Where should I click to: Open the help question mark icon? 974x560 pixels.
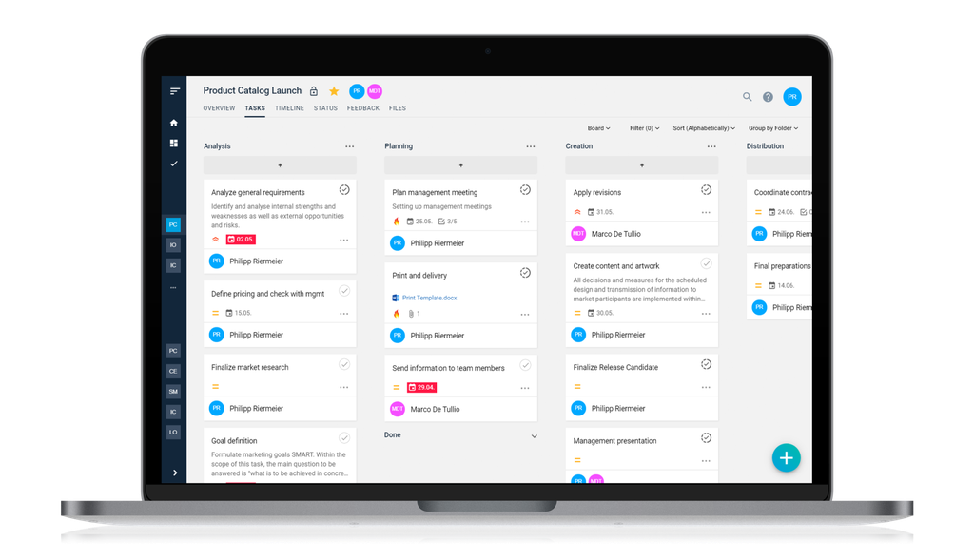[768, 97]
